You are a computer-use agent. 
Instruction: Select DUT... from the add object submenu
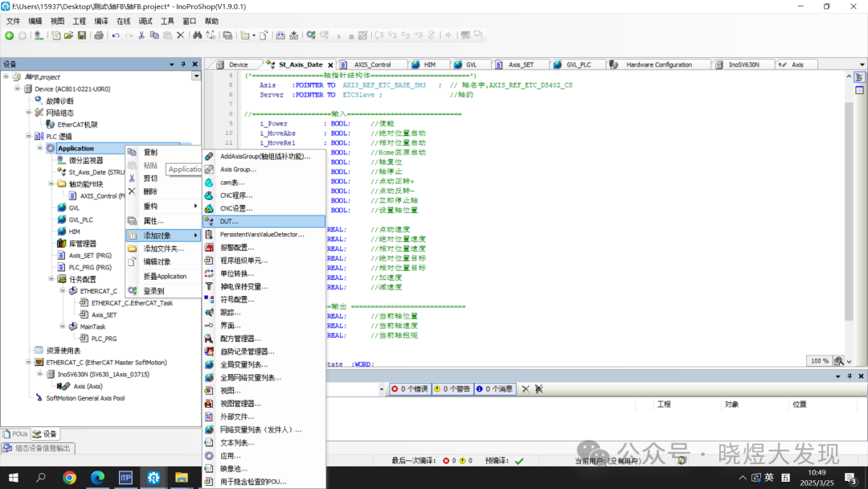[229, 221]
